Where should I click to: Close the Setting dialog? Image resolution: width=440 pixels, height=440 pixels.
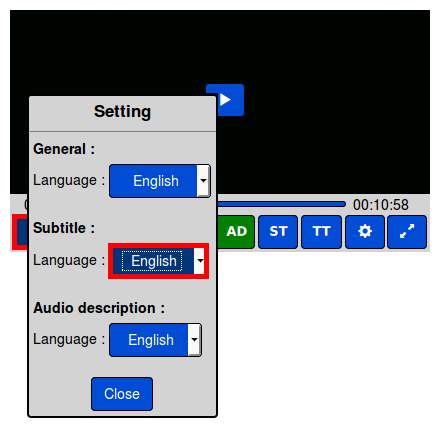122,394
